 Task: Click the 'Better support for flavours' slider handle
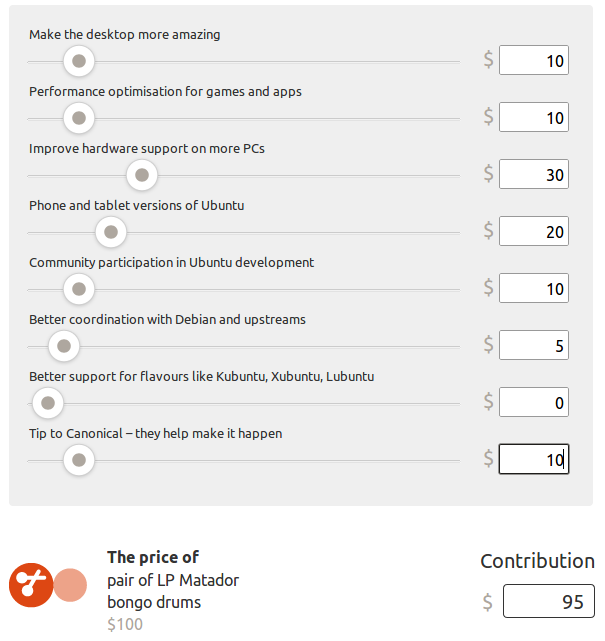coord(47,404)
